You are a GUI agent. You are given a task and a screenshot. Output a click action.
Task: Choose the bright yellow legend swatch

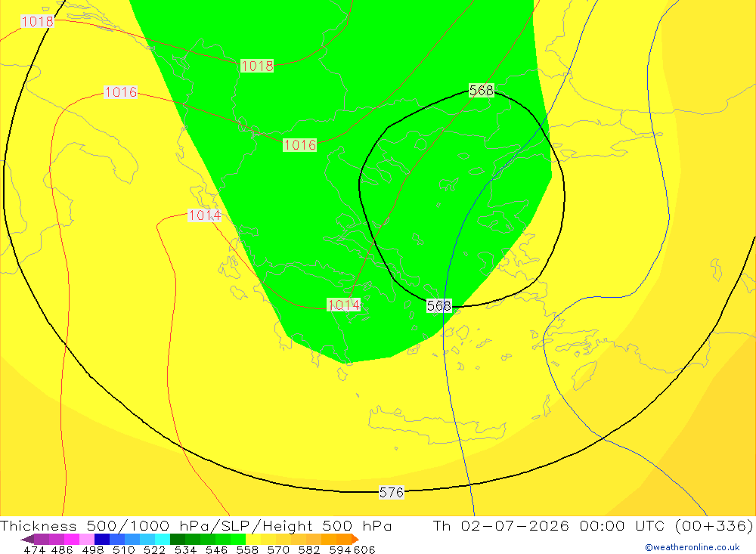coord(253,540)
